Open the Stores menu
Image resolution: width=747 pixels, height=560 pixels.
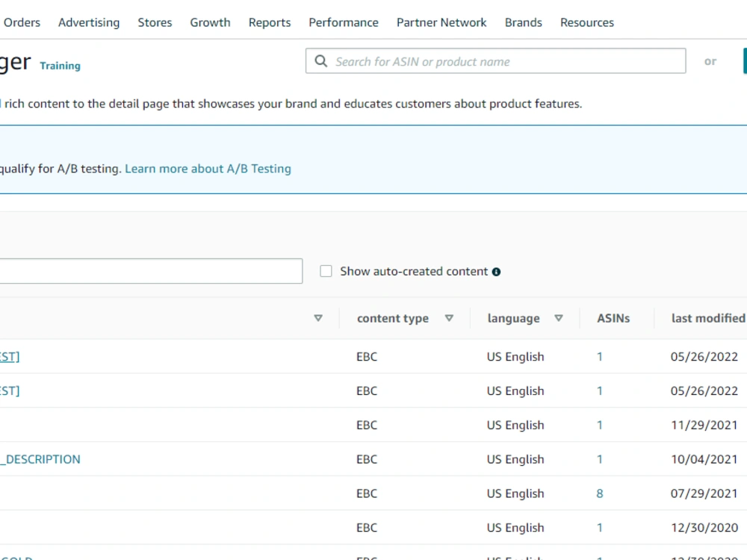point(155,22)
